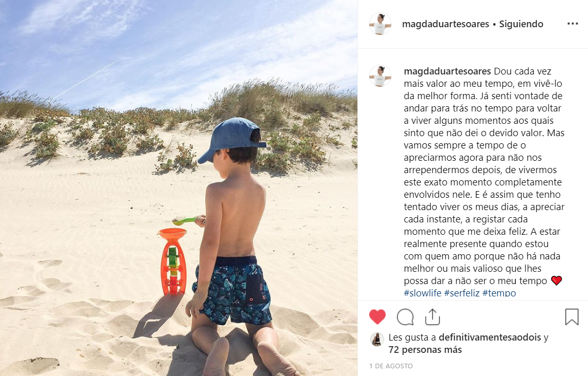Click the beach photo of the boy
The width and height of the screenshot is (588, 376).
coord(179,188)
